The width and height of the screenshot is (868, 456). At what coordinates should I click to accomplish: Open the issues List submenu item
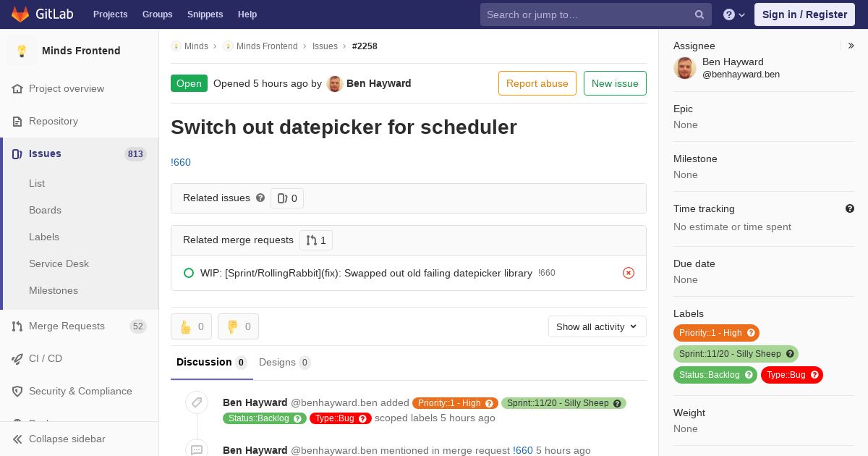click(x=37, y=184)
